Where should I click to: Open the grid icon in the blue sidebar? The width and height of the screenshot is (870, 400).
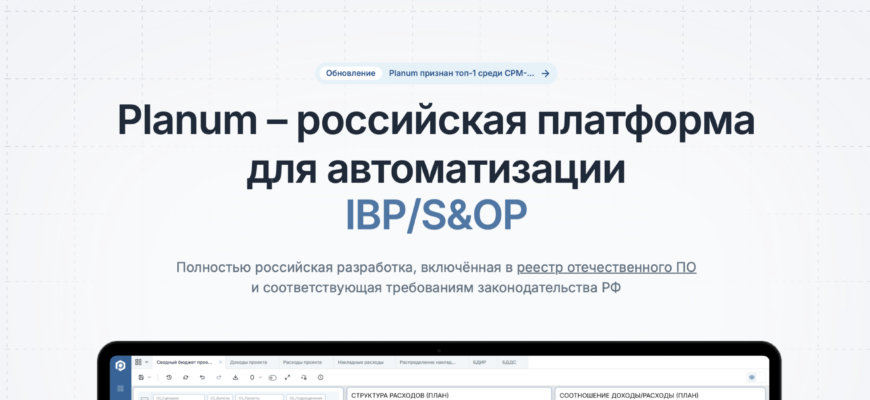[x=120, y=388]
